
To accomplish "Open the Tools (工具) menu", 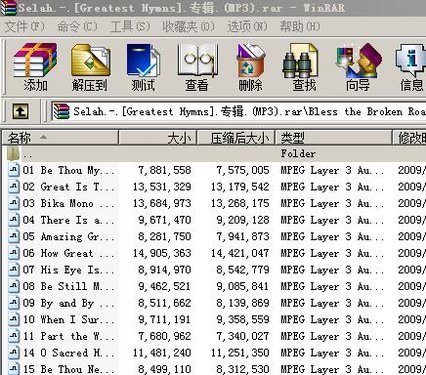I will [130, 27].
